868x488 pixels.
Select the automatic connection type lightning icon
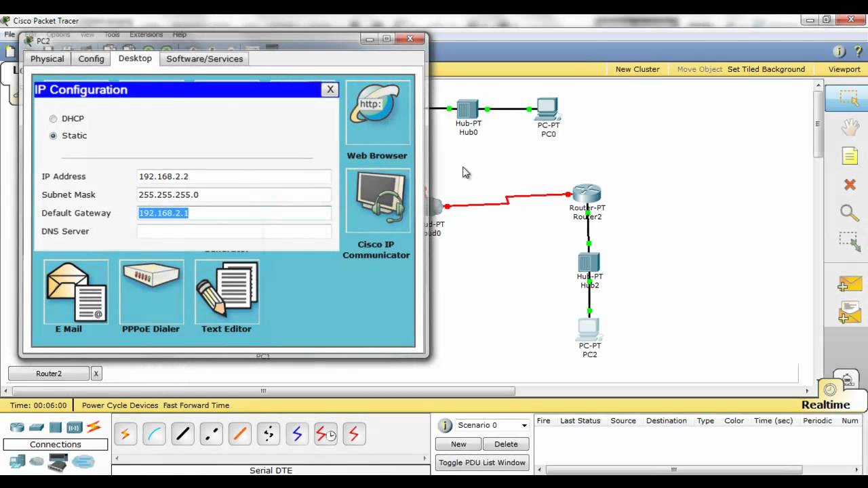[x=125, y=434]
